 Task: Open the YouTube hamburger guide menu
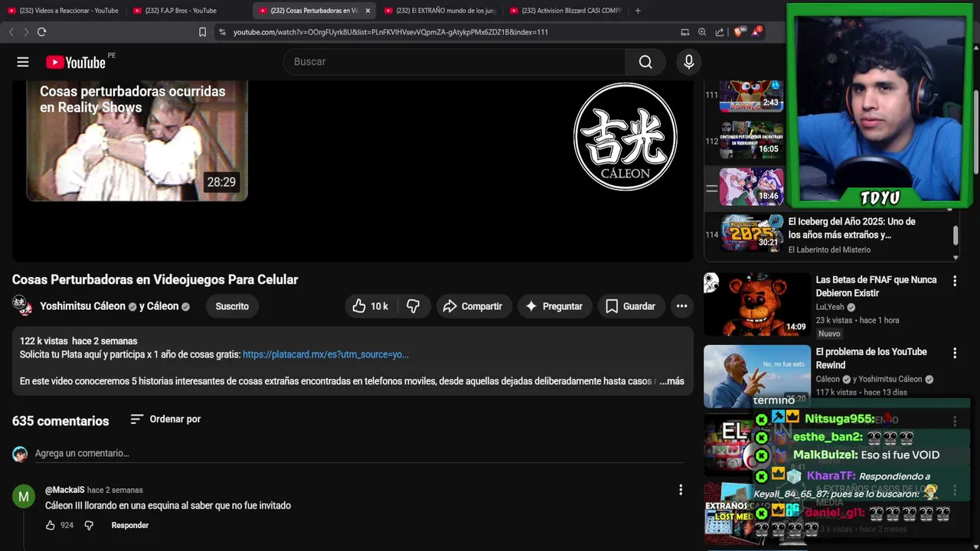pyautogui.click(x=23, y=62)
